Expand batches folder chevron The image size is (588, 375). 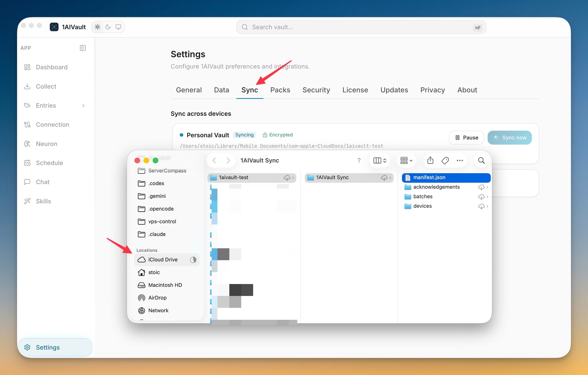coord(487,197)
